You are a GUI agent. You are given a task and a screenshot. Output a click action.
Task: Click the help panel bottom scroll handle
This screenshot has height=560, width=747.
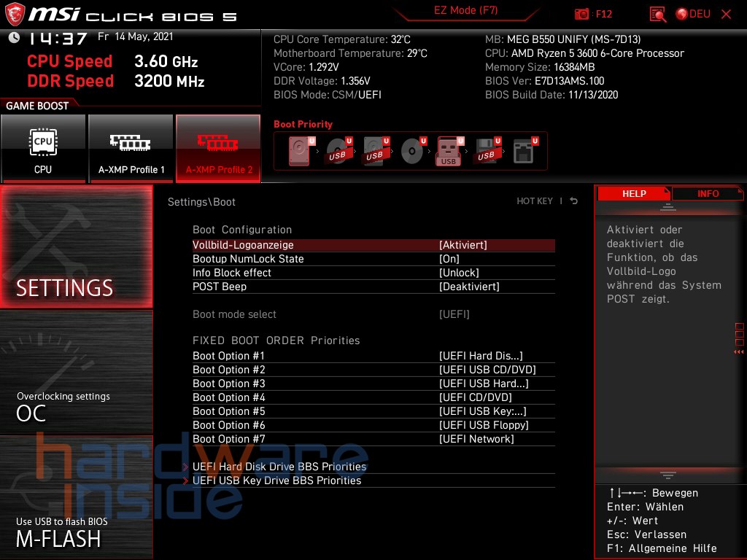pos(668,475)
